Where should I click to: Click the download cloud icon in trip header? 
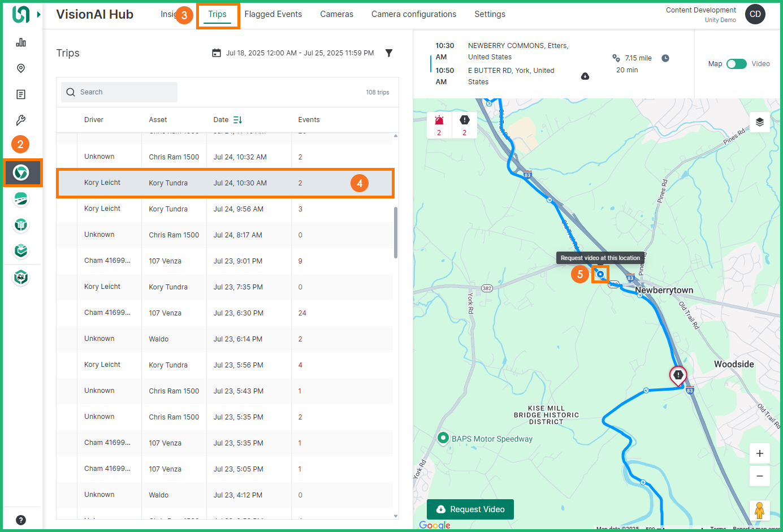click(x=585, y=76)
